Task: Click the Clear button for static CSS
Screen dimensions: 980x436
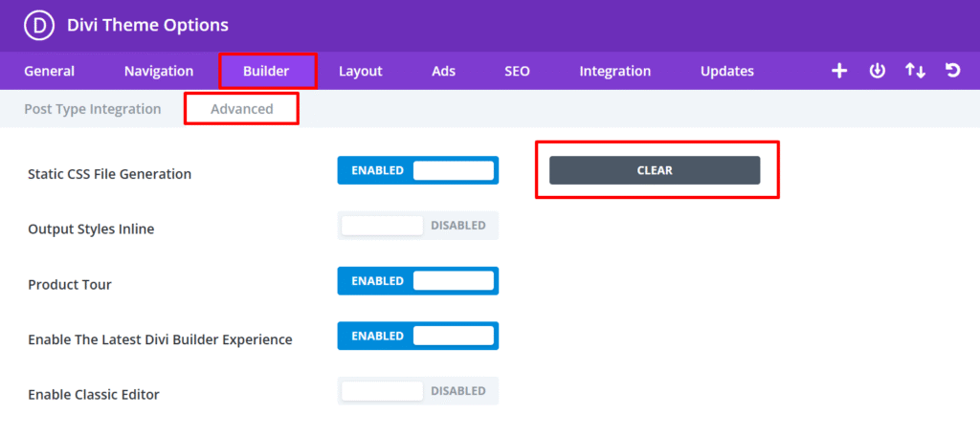Action: (655, 170)
